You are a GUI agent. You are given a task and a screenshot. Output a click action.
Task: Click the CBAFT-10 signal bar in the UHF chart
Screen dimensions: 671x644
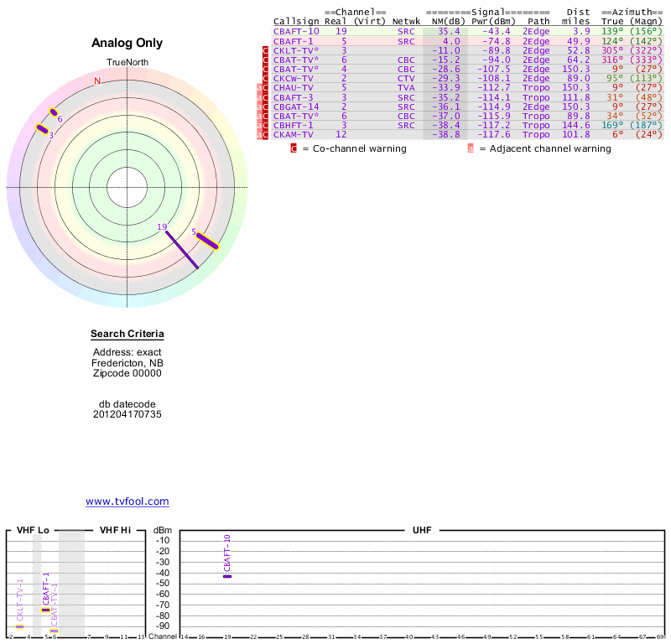pos(226,576)
